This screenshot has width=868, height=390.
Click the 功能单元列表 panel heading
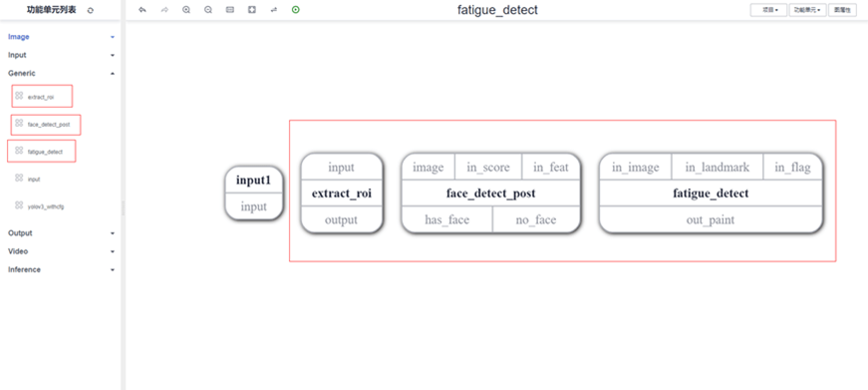[x=52, y=10]
